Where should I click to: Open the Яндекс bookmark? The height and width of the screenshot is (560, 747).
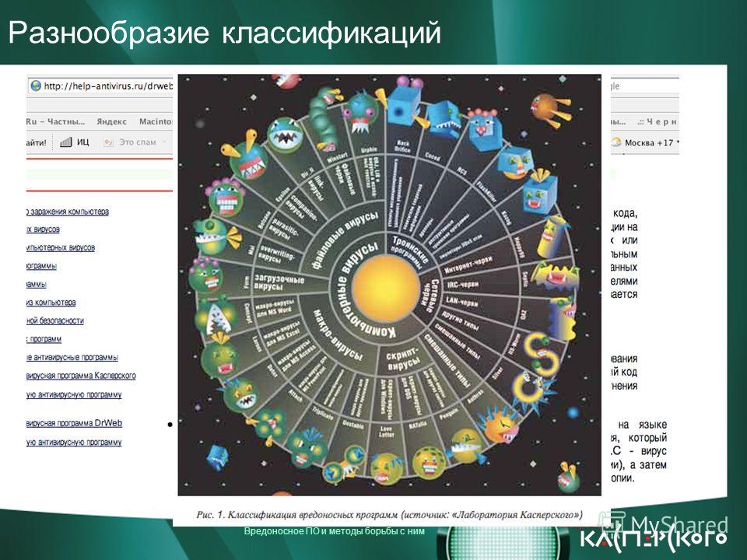111,121
